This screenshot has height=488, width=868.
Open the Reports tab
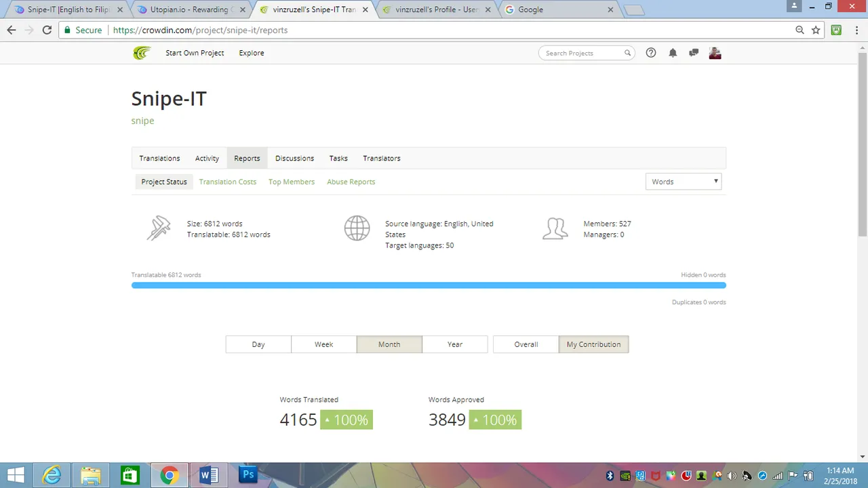coord(247,158)
